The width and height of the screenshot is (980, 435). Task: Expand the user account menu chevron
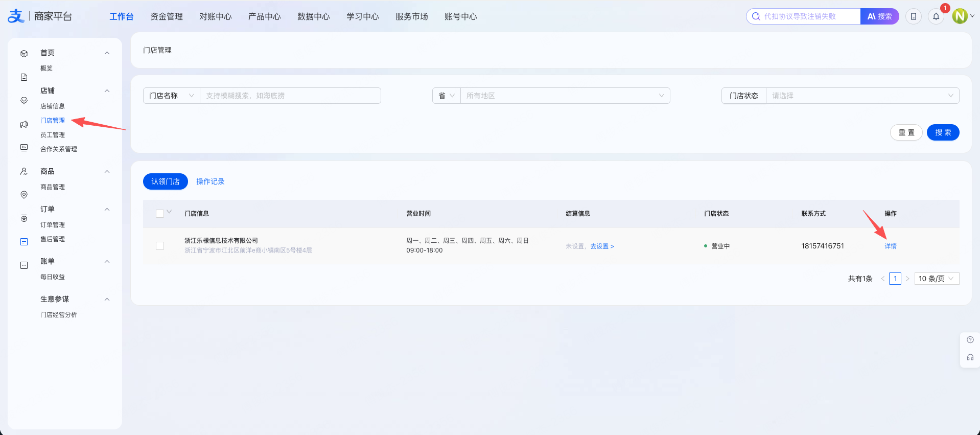point(972,16)
